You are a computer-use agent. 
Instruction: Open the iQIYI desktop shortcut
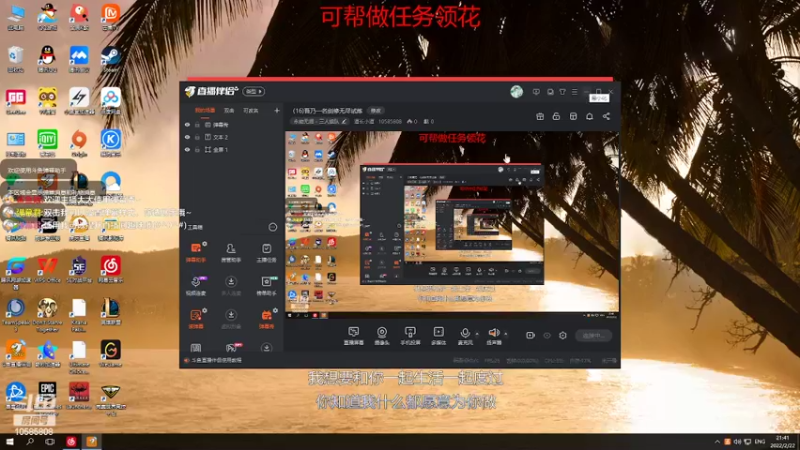click(47, 143)
